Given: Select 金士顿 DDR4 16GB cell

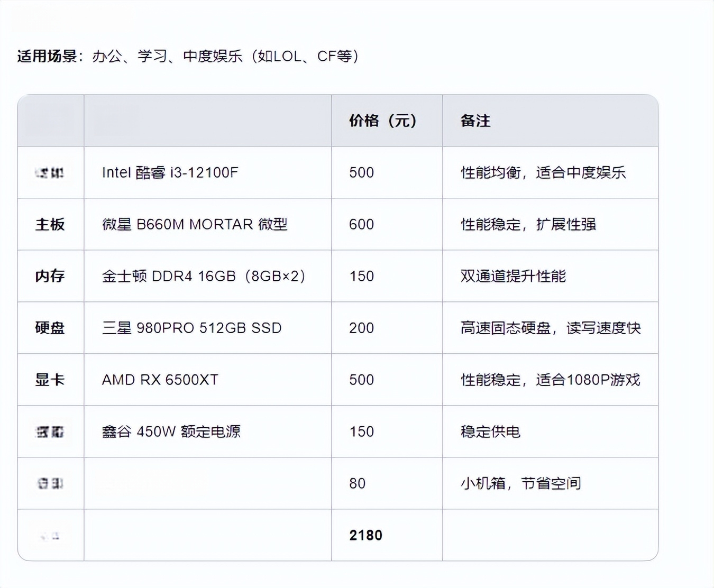Looking at the screenshot, I should pyautogui.click(x=204, y=276).
